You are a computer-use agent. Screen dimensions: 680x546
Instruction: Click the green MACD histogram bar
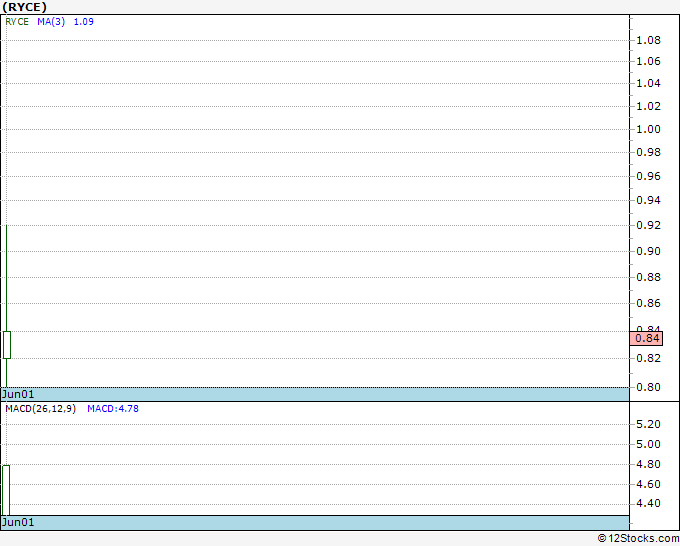coord(6,490)
